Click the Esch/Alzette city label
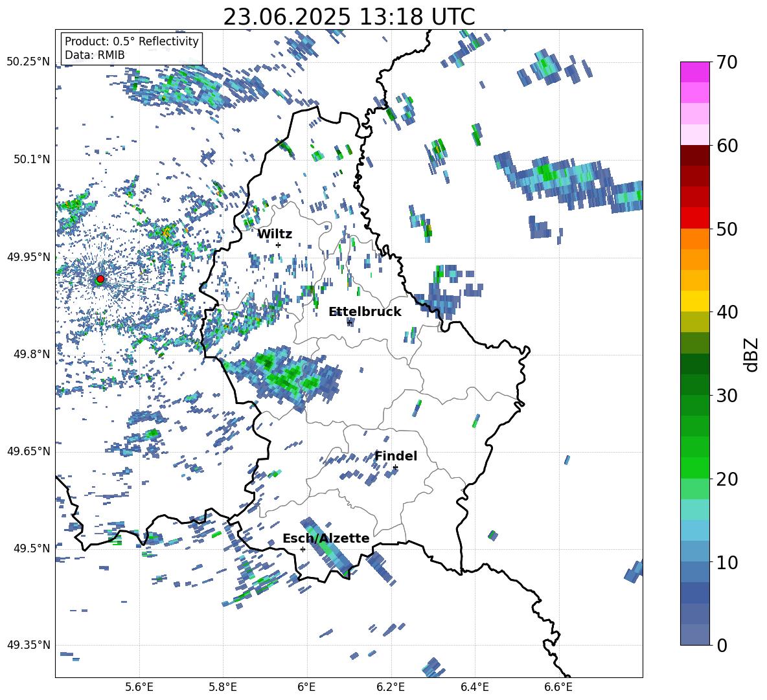Screen dimensions: 767x700 [326, 538]
